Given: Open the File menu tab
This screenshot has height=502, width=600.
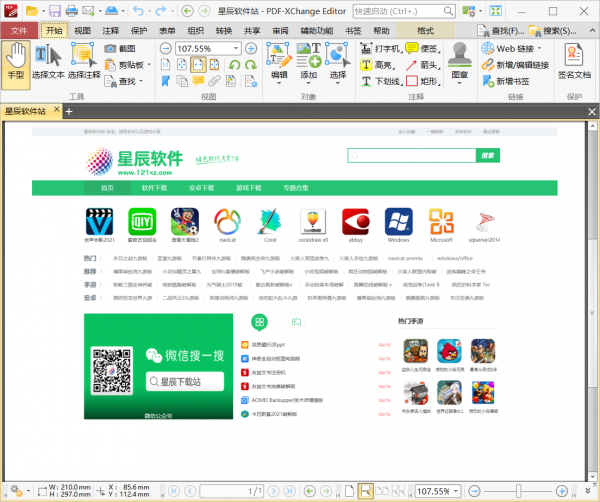Looking at the screenshot, I should tap(18, 31).
